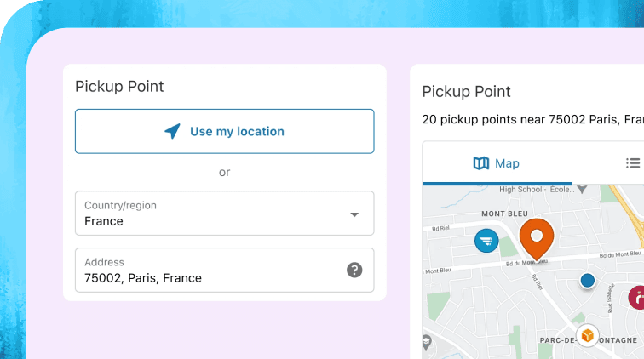Click the Pickup Point heading above the location form

[x=119, y=86]
